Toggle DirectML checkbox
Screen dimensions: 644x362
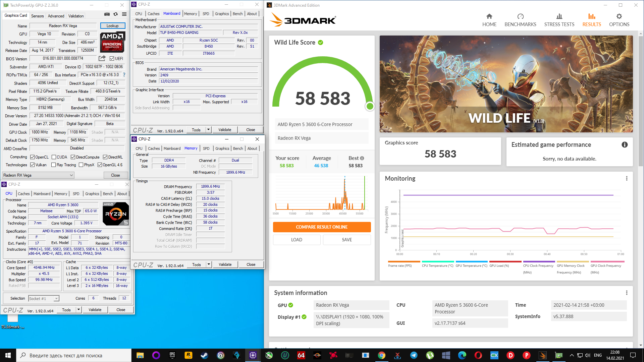[x=105, y=157]
